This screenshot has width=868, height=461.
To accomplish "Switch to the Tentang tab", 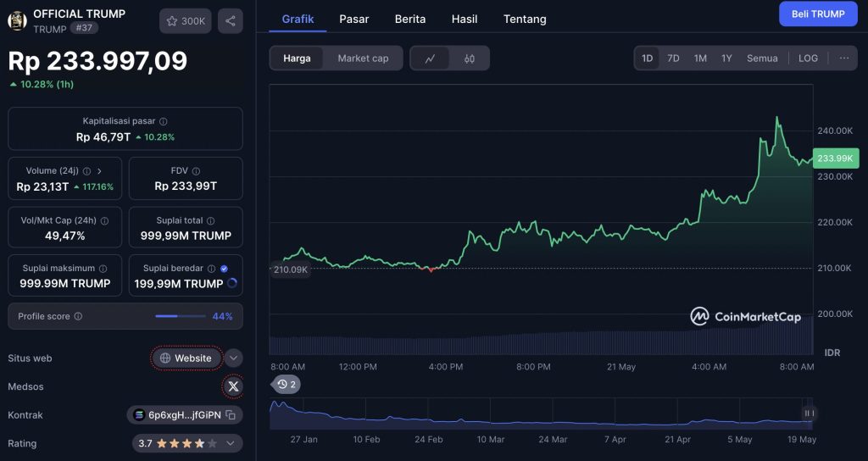I will pos(525,19).
